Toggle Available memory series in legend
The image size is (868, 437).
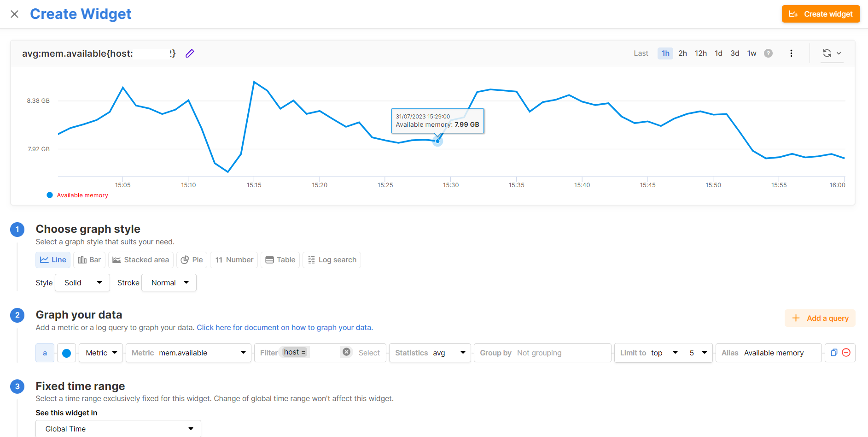click(77, 195)
